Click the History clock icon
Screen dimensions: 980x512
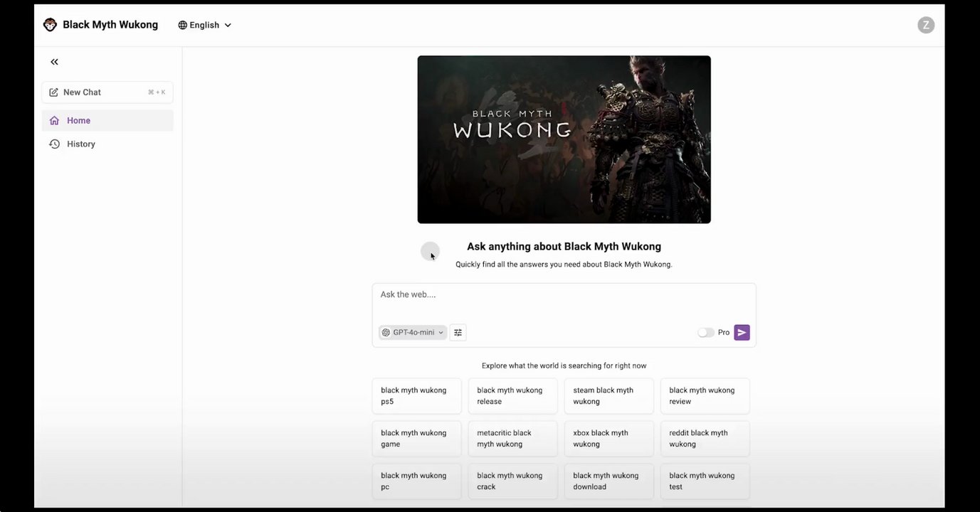54,144
